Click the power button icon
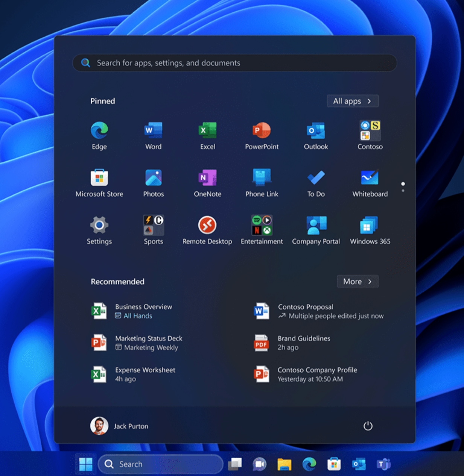Viewport: 464px width, 476px height. point(368,426)
